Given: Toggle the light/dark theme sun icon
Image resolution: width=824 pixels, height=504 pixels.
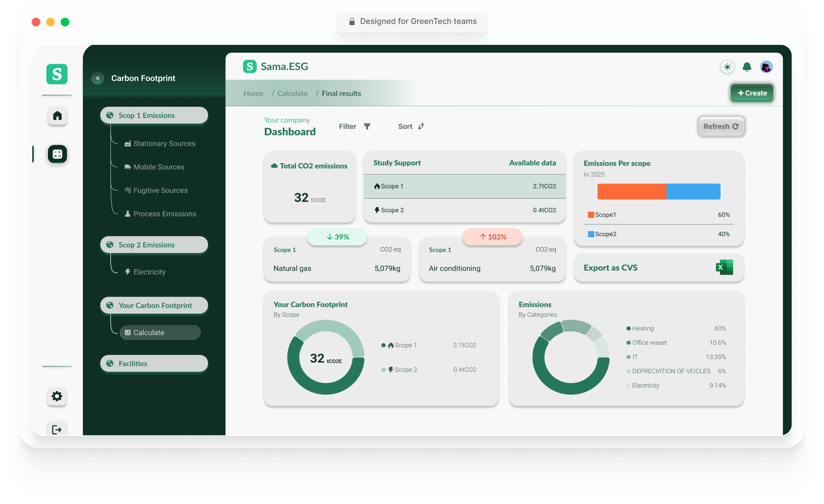Looking at the screenshot, I should [727, 67].
